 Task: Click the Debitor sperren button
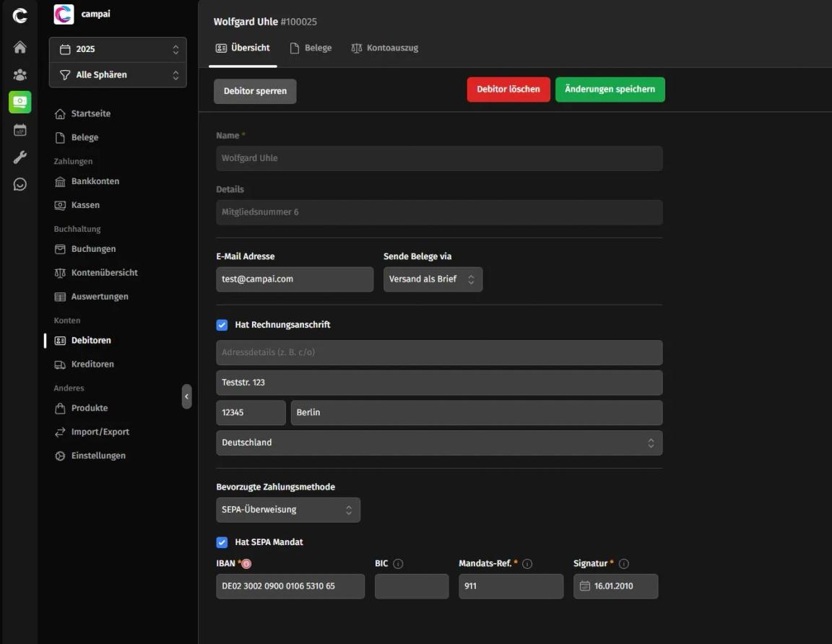point(255,91)
